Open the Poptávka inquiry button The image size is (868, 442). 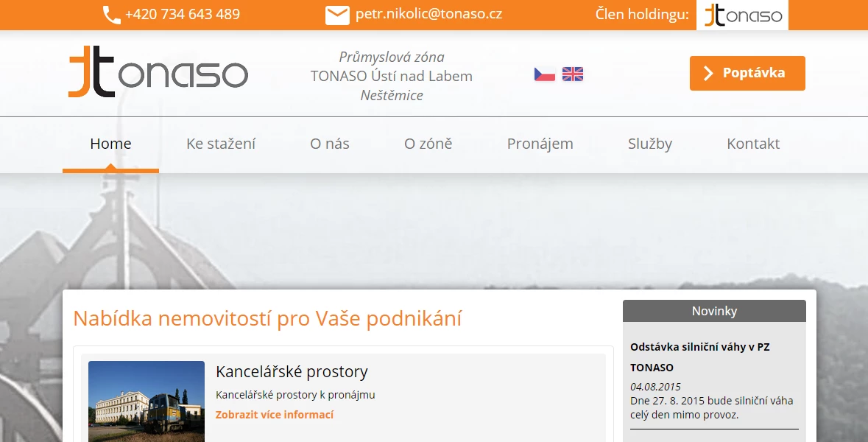click(x=747, y=73)
